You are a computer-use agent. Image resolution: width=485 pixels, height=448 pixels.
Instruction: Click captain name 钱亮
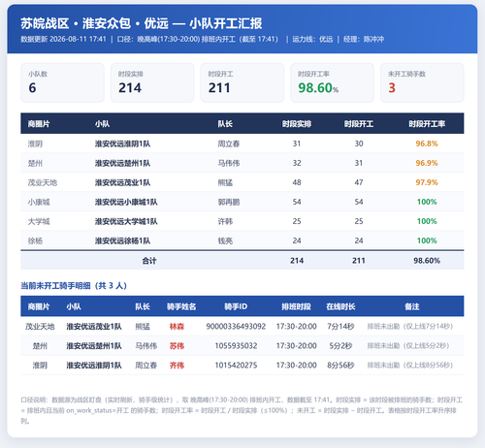click(225, 240)
